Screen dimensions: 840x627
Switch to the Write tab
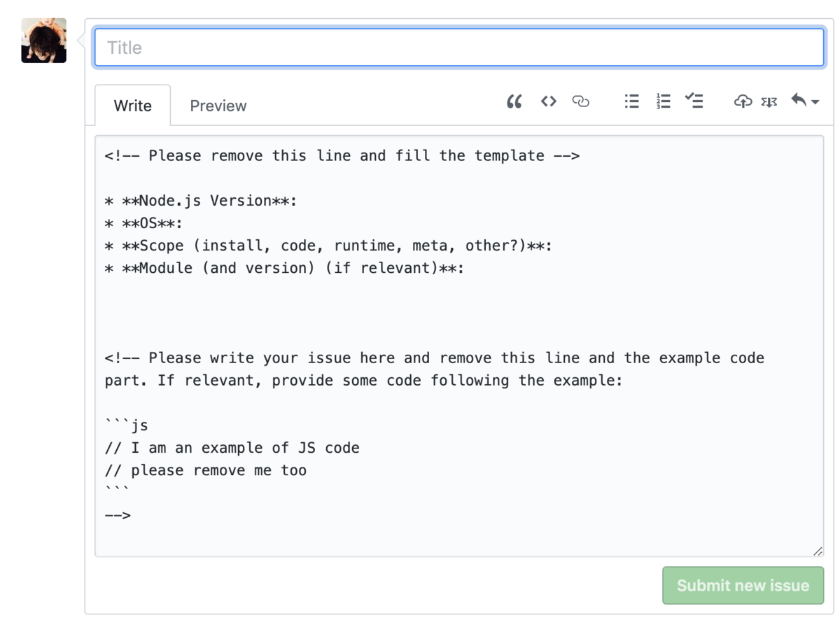tap(132, 106)
